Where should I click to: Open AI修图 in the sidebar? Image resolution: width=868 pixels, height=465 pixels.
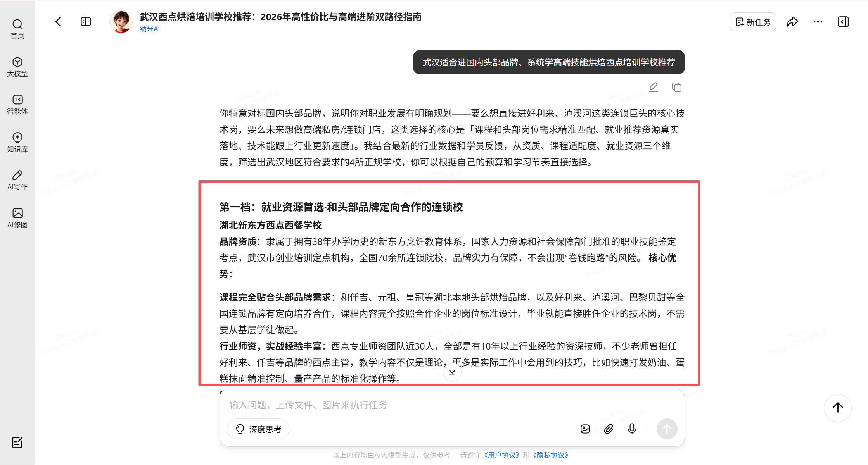point(17,218)
